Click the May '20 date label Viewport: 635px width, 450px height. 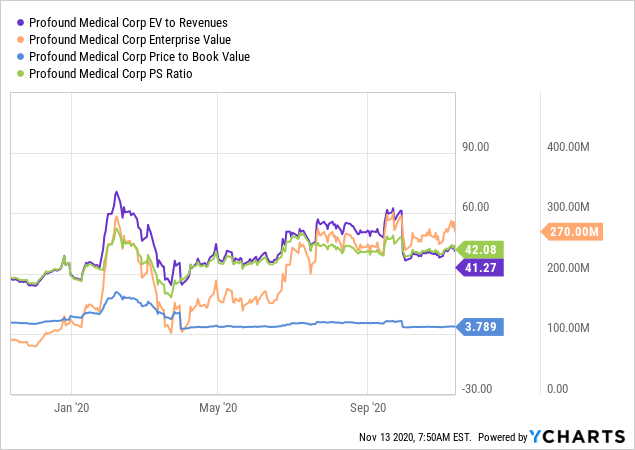tap(218, 408)
